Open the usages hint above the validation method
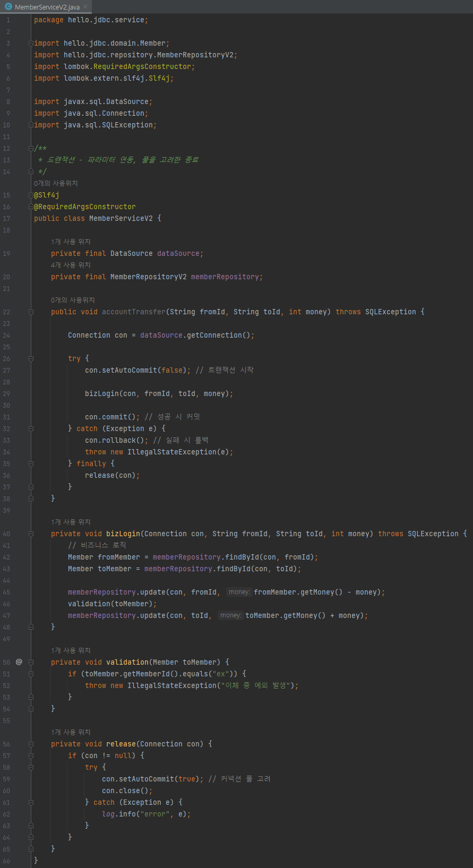The height and width of the screenshot is (868, 473). [x=71, y=650]
